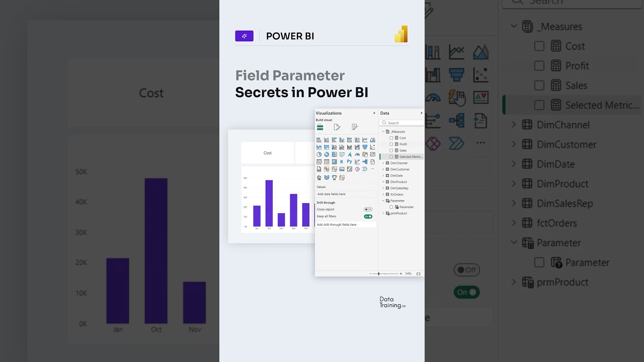Click the zoom in plus button near 54%
Image resolution: width=644 pixels, height=362 pixels.
pos(401,274)
